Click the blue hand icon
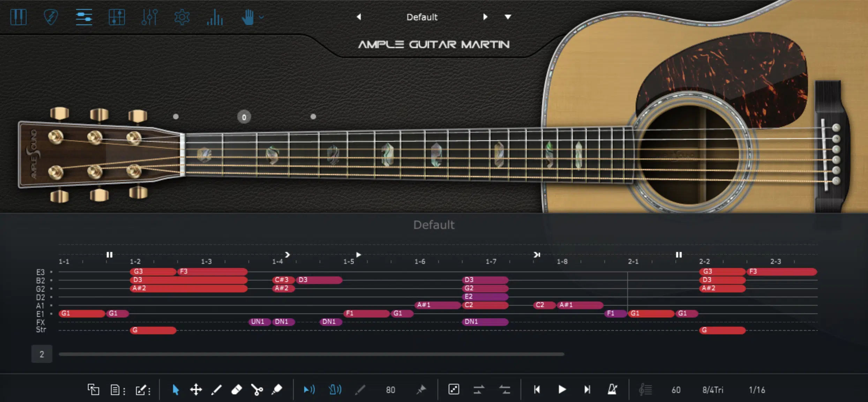Viewport: 868px width, 402px height. (x=248, y=17)
